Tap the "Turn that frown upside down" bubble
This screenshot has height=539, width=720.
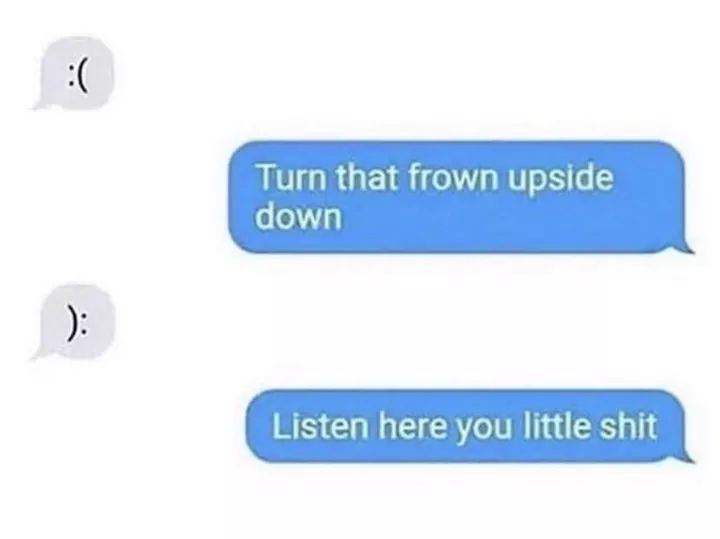[x=461, y=197]
